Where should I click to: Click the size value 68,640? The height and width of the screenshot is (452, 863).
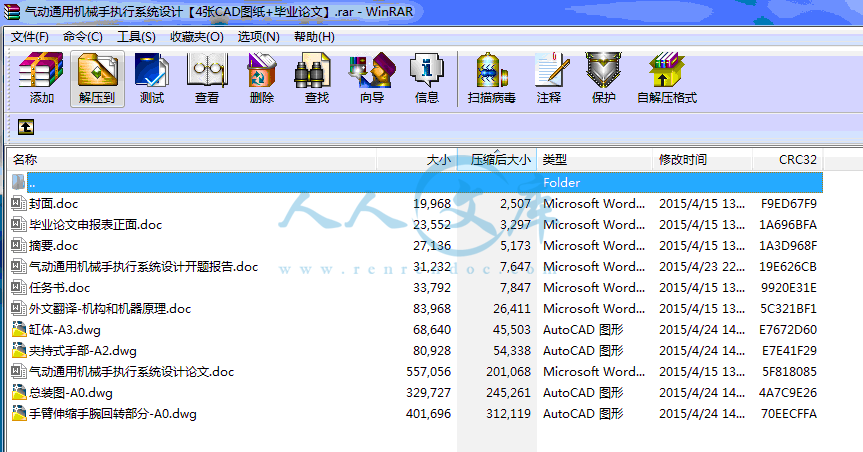(432, 330)
